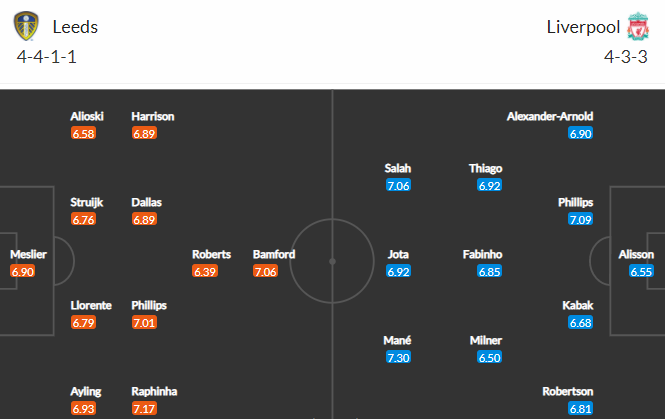The height and width of the screenshot is (419, 665).
Task: Click the Liverpool club crest icon
Action: coord(638,26)
